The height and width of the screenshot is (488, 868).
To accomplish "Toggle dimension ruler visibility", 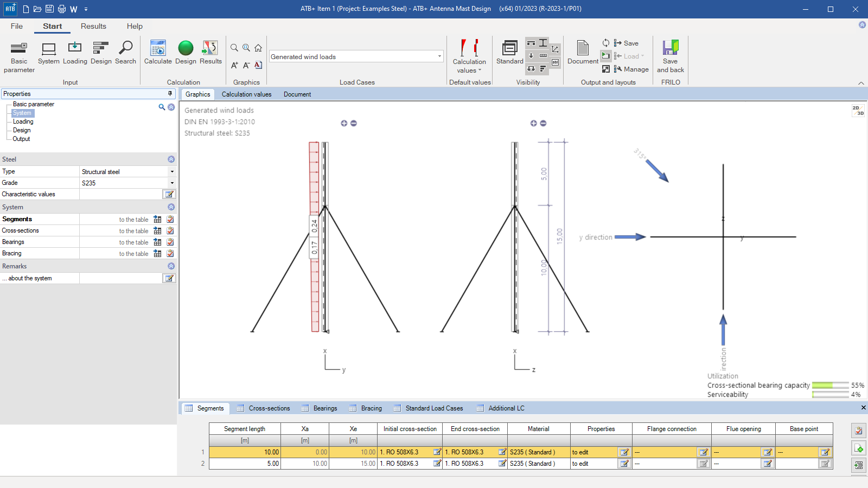I will coord(543,56).
